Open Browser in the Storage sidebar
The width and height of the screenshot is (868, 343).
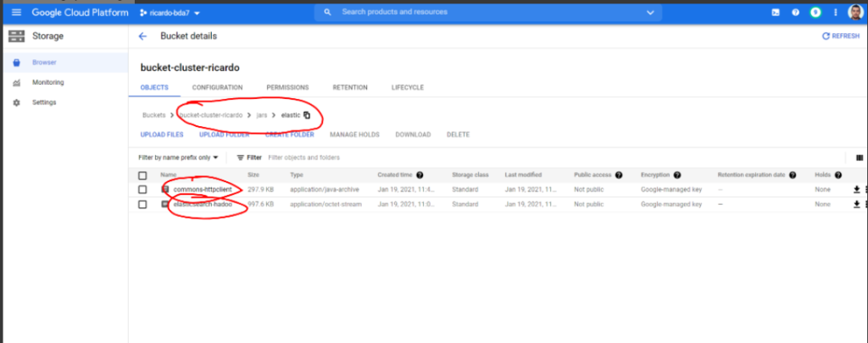64,63
